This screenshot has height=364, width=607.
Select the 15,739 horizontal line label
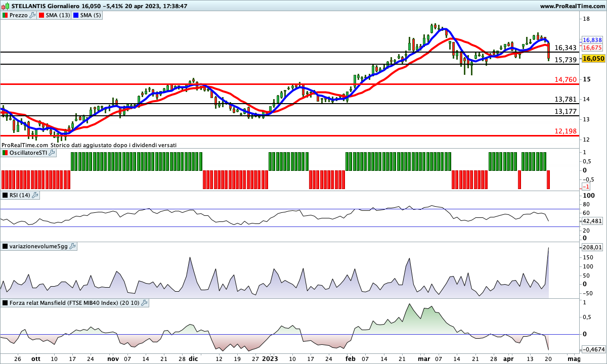(566, 60)
